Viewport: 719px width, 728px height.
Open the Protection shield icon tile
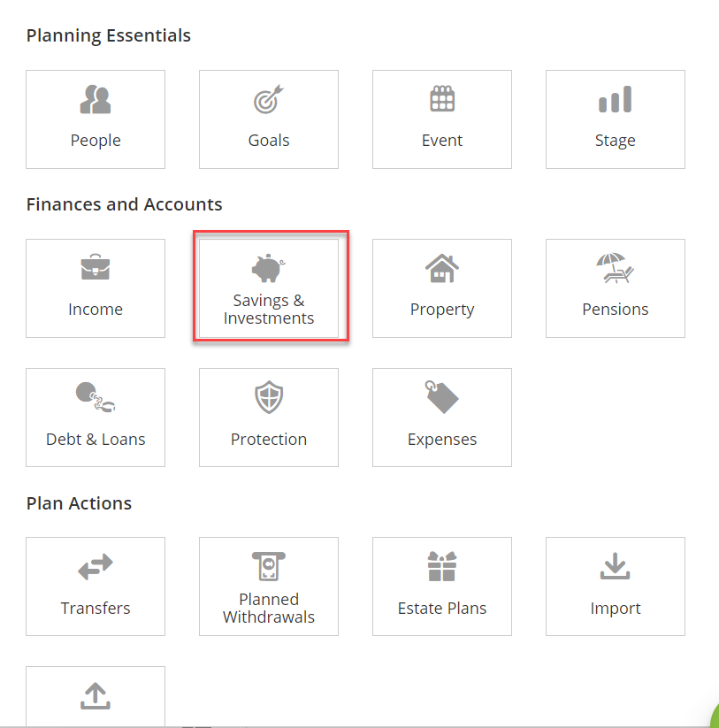tap(269, 418)
